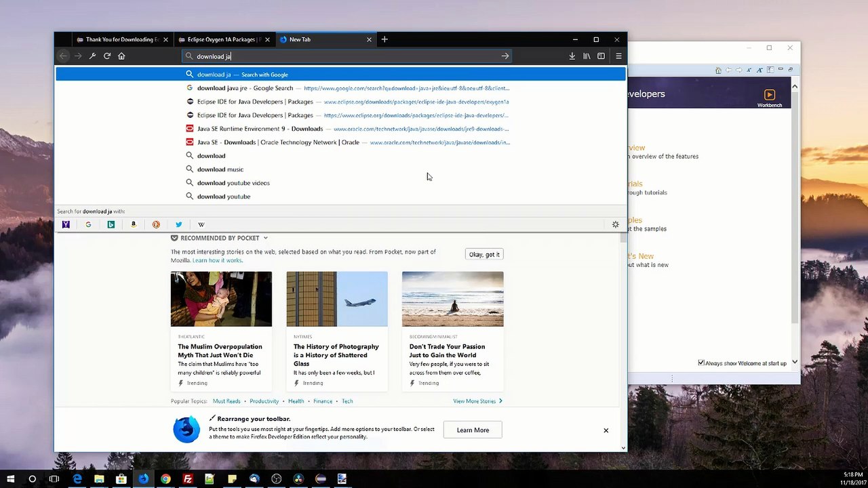Image resolution: width=868 pixels, height=488 pixels.
Task: Collapse Recommended by Pocket section
Action: click(x=265, y=238)
